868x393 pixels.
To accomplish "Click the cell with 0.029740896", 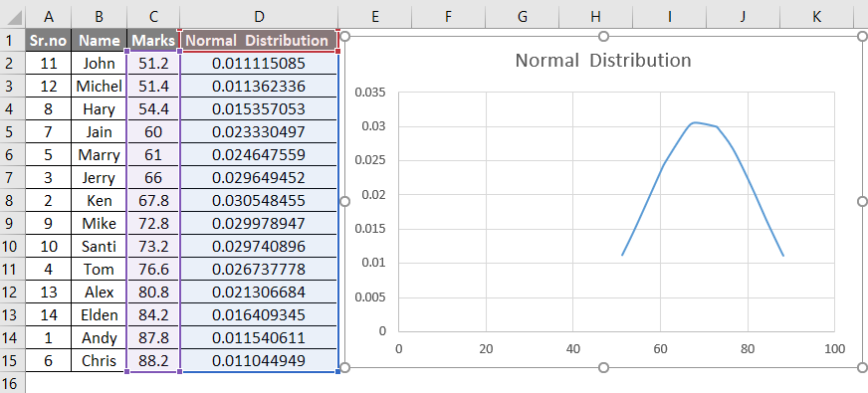I will pos(259,247).
